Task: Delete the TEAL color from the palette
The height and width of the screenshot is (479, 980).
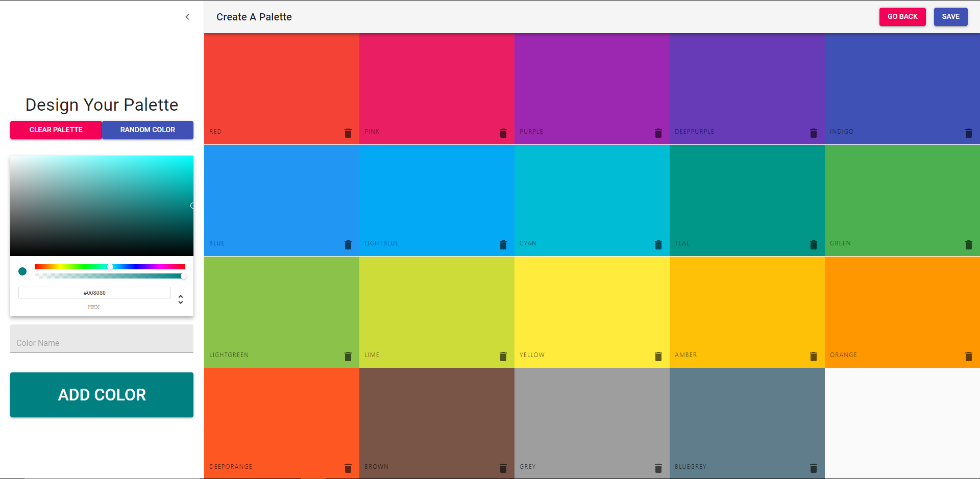Action: [813, 244]
